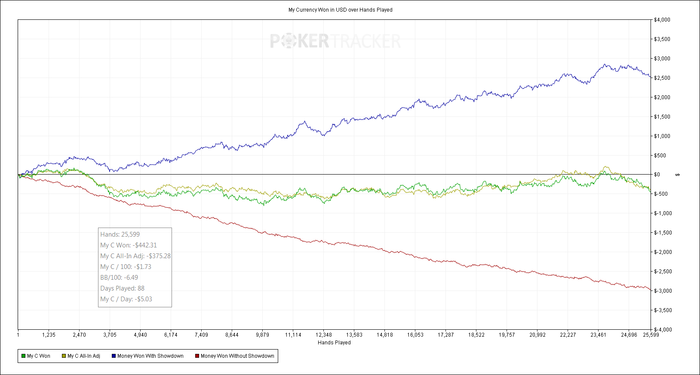Click the 8,644 hands x-axis label

pos(232,335)
